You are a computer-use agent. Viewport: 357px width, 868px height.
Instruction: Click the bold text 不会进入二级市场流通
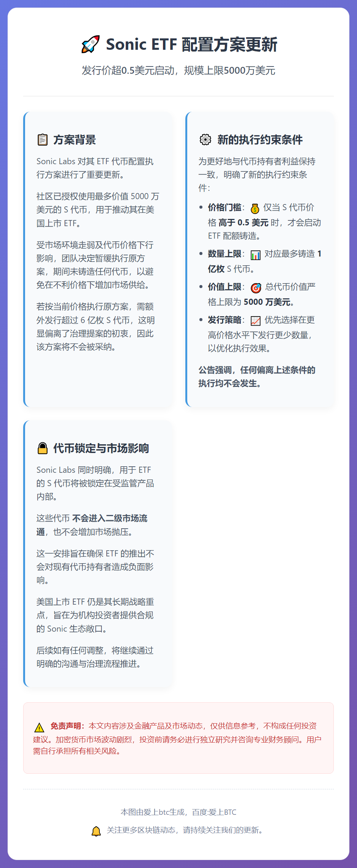tap(92, 525)
